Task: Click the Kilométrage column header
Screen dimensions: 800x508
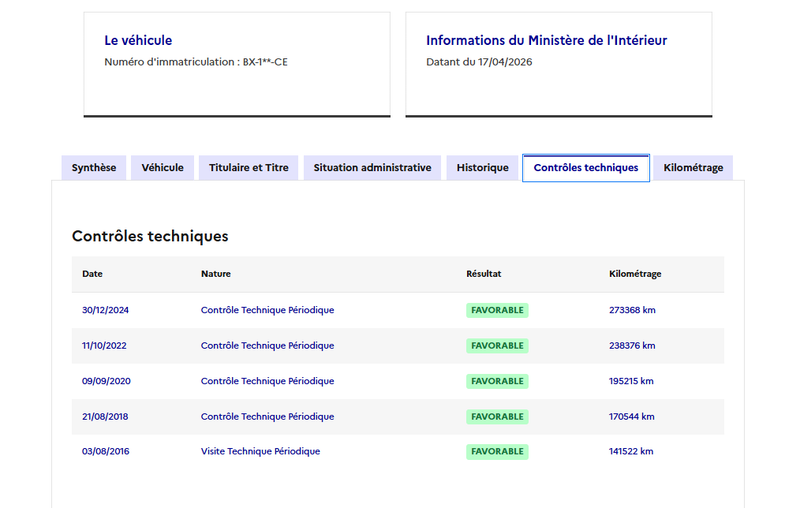Action: [x=635, y=274]
